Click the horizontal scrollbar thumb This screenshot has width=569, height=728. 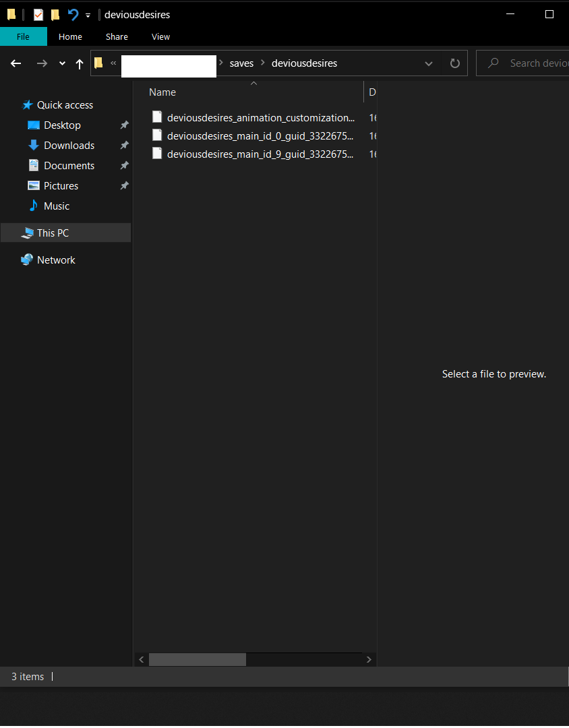[198, 660]
